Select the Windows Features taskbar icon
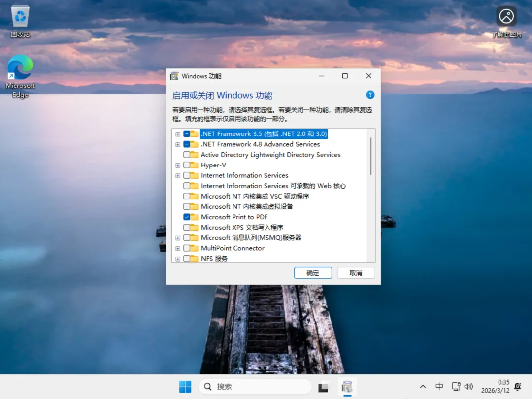Viewport: 532px width, 399px height. pos(347,387)
